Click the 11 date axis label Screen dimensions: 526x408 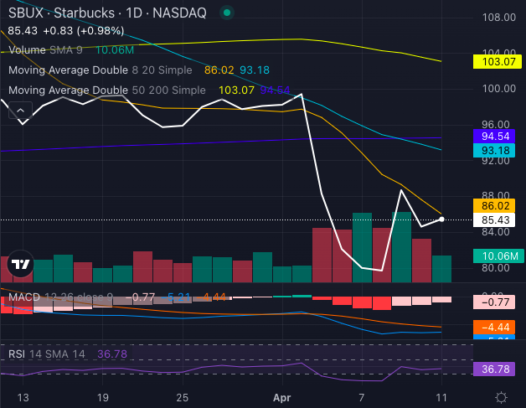point(441,398)
